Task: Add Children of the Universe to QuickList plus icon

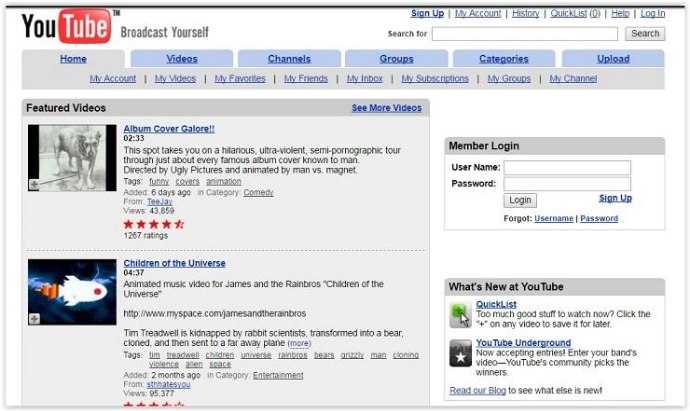Action: [34, 319]
